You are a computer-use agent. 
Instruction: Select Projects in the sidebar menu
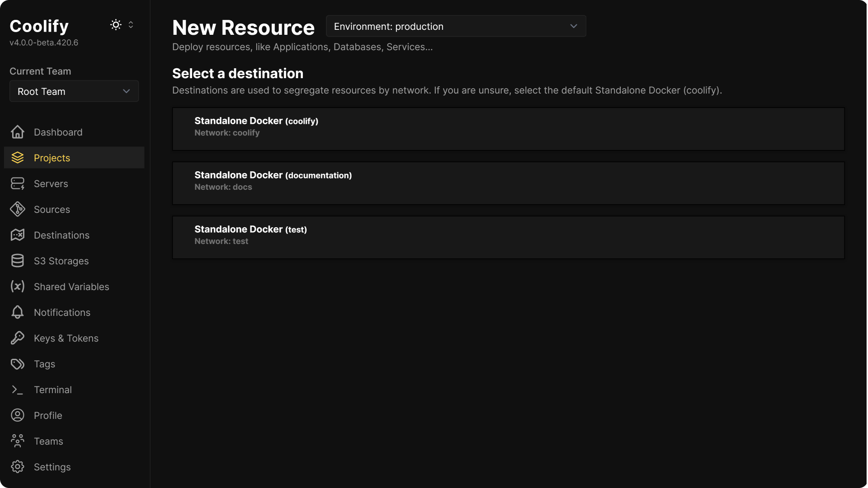tap(52, 158)
